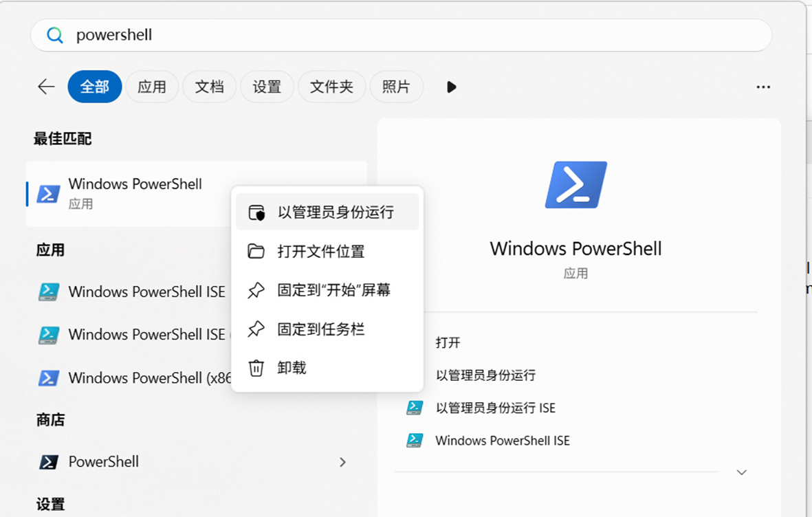This screenshot has height=517, width=812.
Task: Click Windows PowerShell best match icon
Action: pyautogui.click(x=48, y=195)
